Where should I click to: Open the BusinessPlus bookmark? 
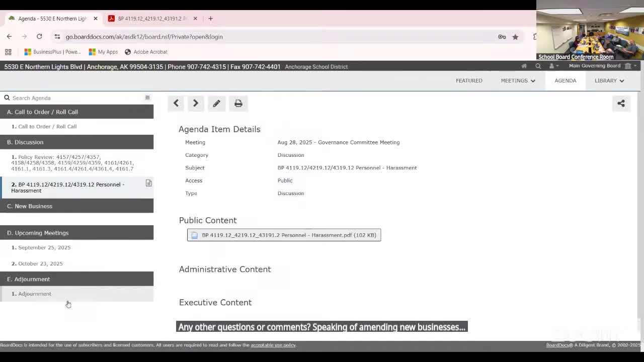(x=52, y=52)
